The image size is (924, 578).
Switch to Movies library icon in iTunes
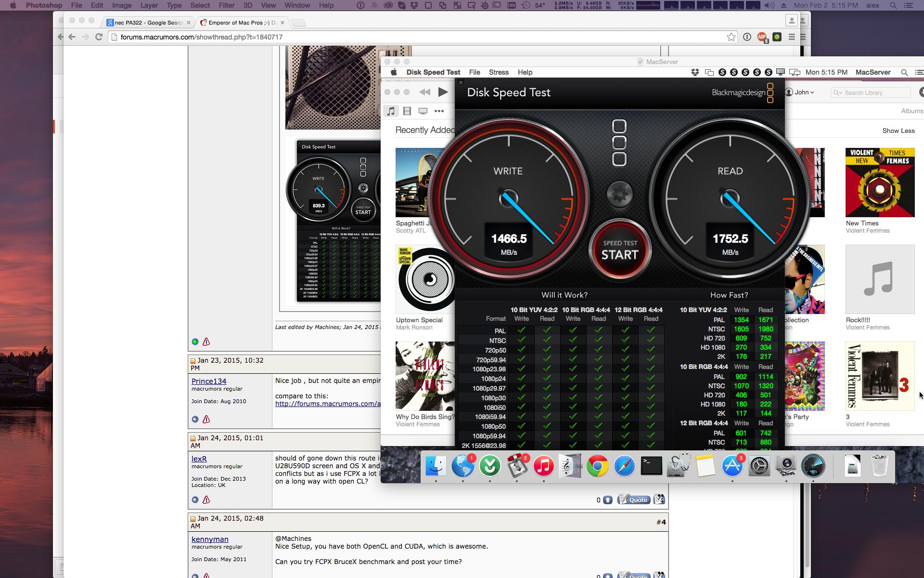(x=407, y=111)
